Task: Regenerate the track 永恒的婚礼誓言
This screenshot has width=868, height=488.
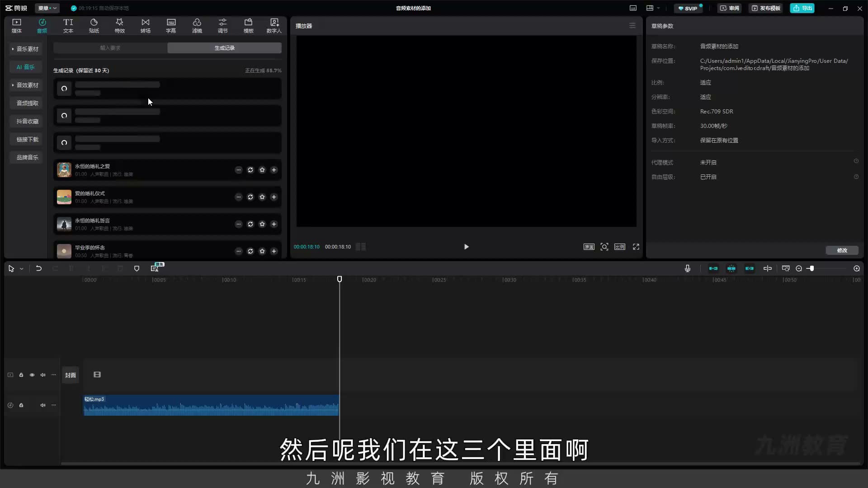Action: [250, 224]
